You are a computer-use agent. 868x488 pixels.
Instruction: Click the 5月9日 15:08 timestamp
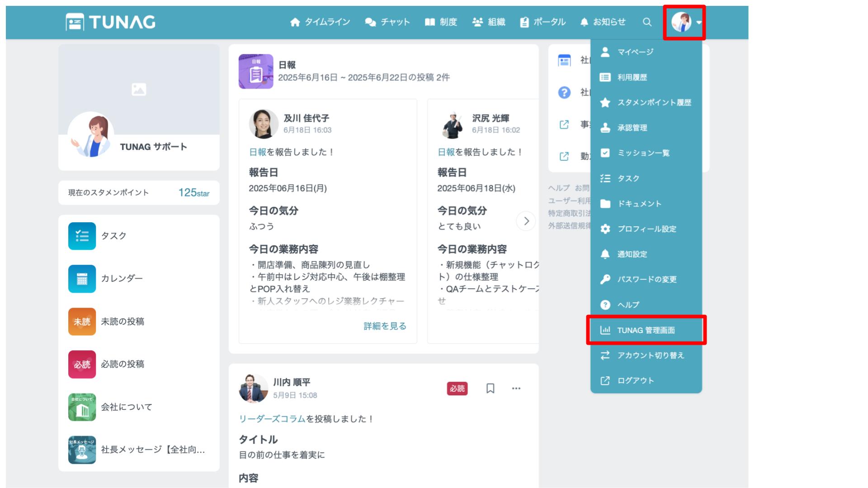pyautogui.click(x=295, y=395)
